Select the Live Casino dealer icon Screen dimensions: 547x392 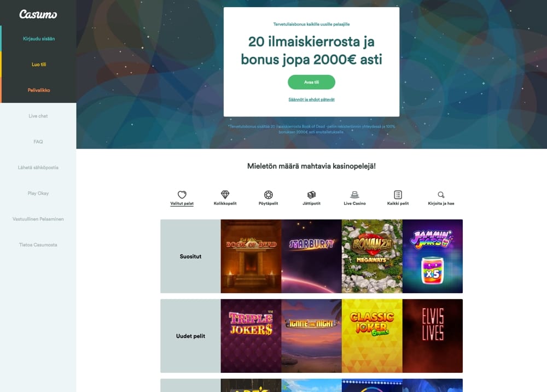coord(354,195)
